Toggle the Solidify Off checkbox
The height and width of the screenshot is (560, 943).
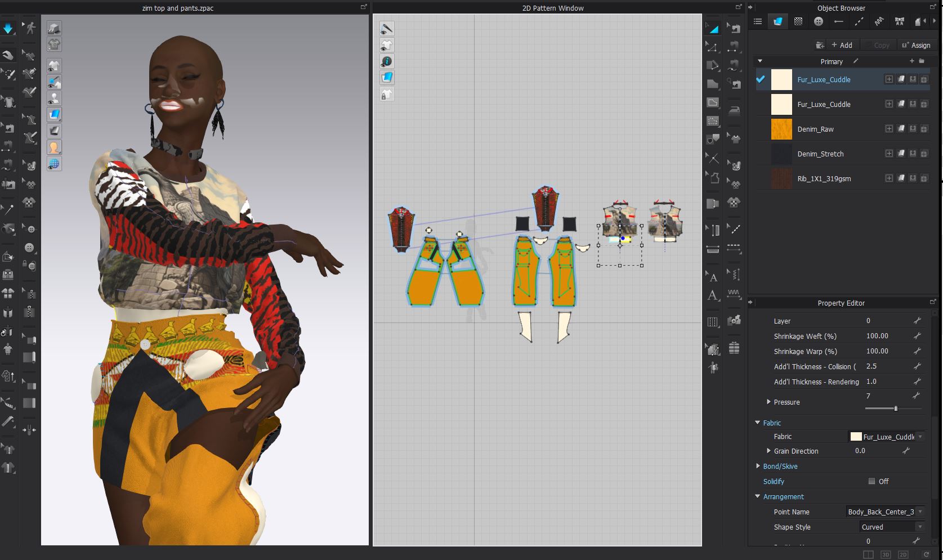pos(872,481)
